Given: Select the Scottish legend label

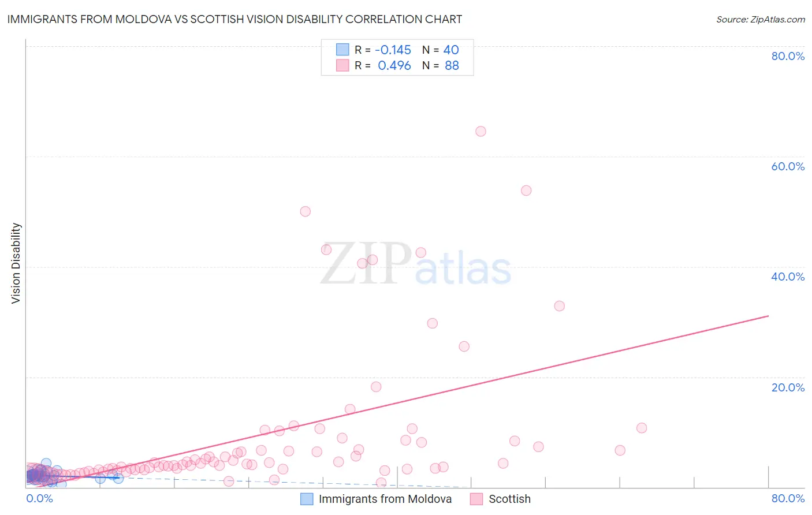Looking at the screenshot, I should coord(509,499).
